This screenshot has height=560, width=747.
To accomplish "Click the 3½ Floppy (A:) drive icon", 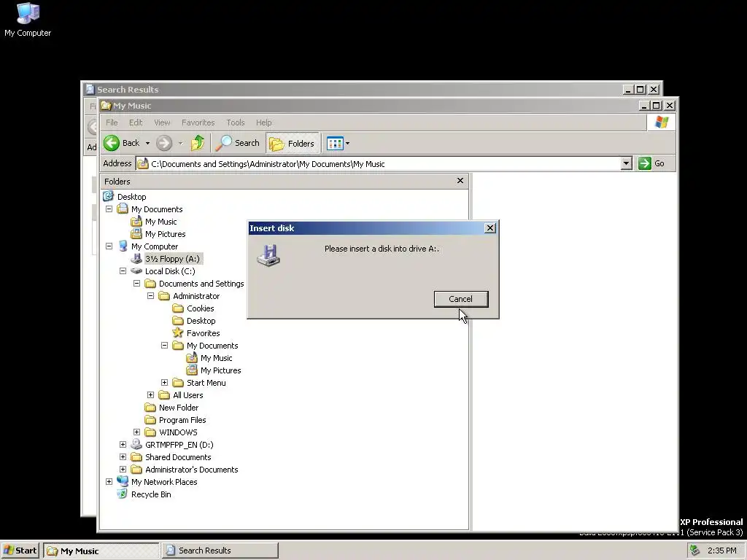I will tap(136, 259).
